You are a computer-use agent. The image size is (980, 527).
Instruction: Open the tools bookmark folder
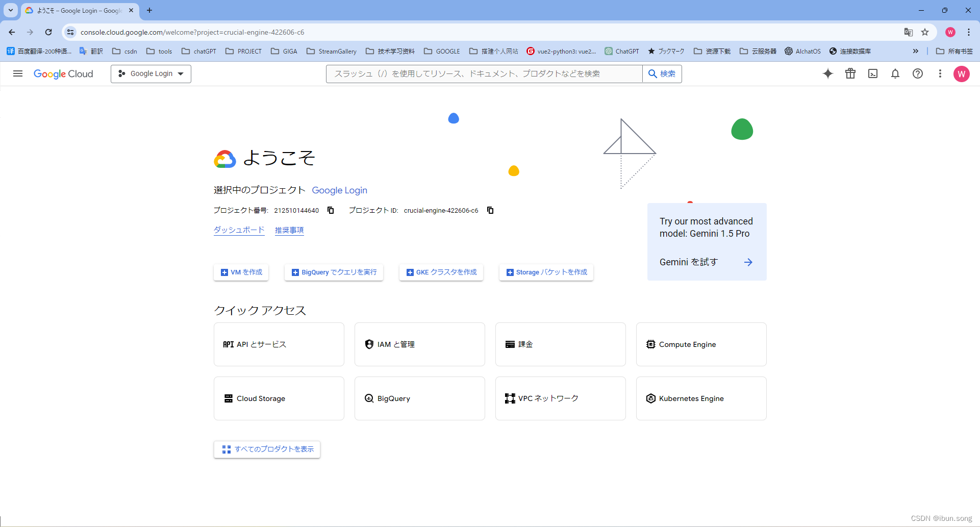tap(159, 51)
